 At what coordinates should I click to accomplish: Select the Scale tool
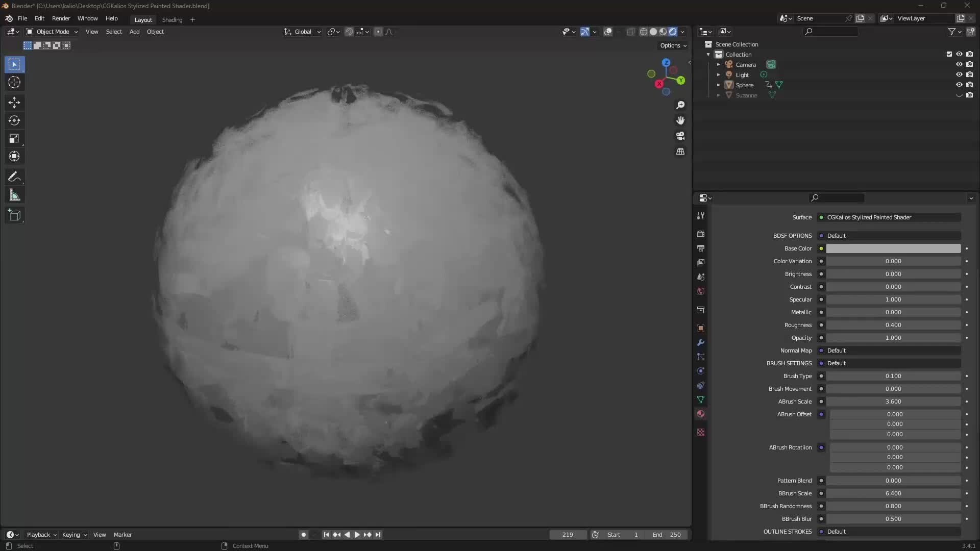pos(14,139)
